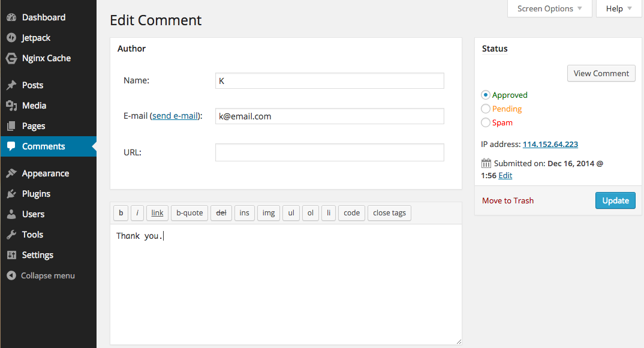Select the Approved status radio button
Viewport: 644px width, 348px height.
[x=486, y=95]
